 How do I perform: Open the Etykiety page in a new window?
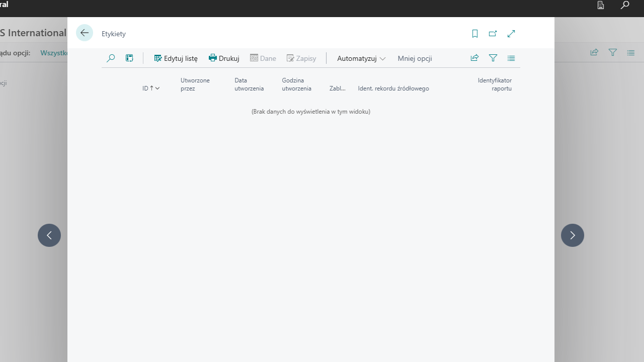pyautogui.click(x=493, y=34)
